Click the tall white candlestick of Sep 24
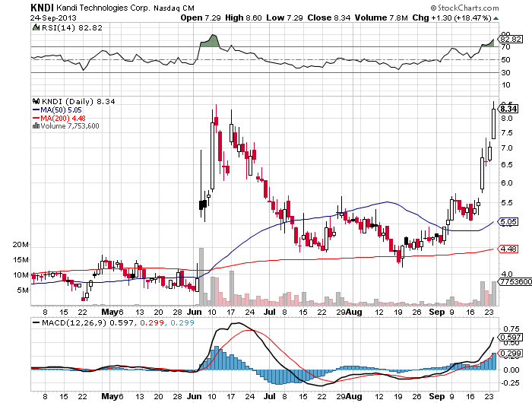This screenshot has width=532, height=403. tap(494, 124)
